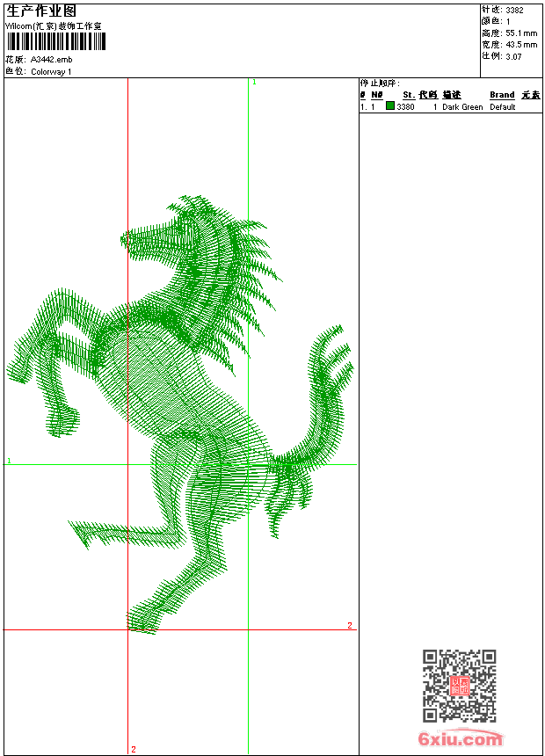Click the stitch count value 3382
The image size is (545, 756).
pos(515,11)
